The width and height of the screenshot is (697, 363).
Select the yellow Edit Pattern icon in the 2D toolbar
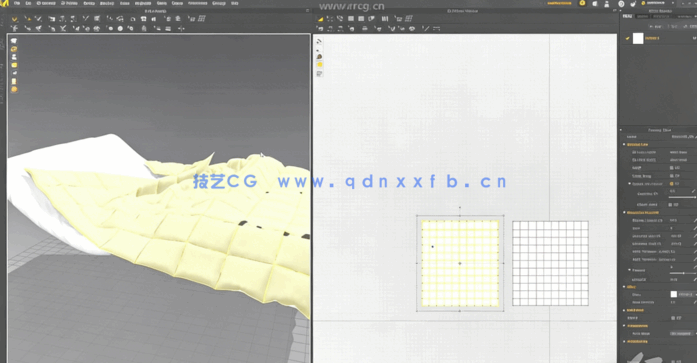320,19
